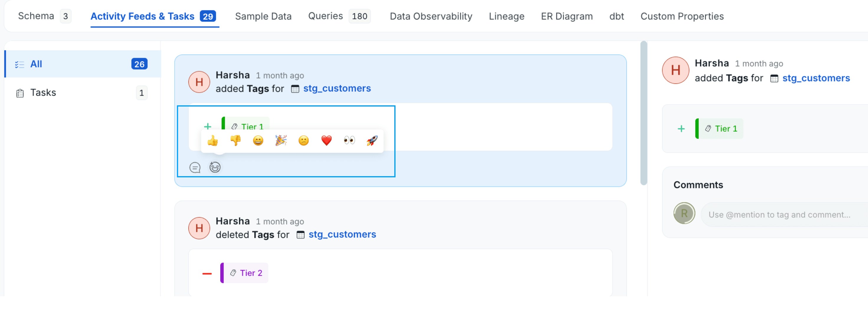Open stg_customers link in deleted Tags feed
Viewport: 868px width, 329px height.
342,234
